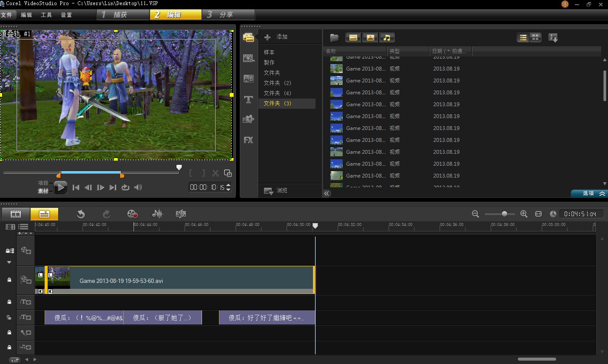Open the 浏览 Browse dropdown button
The width and height of the screenshot is (608, 364).
[x=276, y=191]
